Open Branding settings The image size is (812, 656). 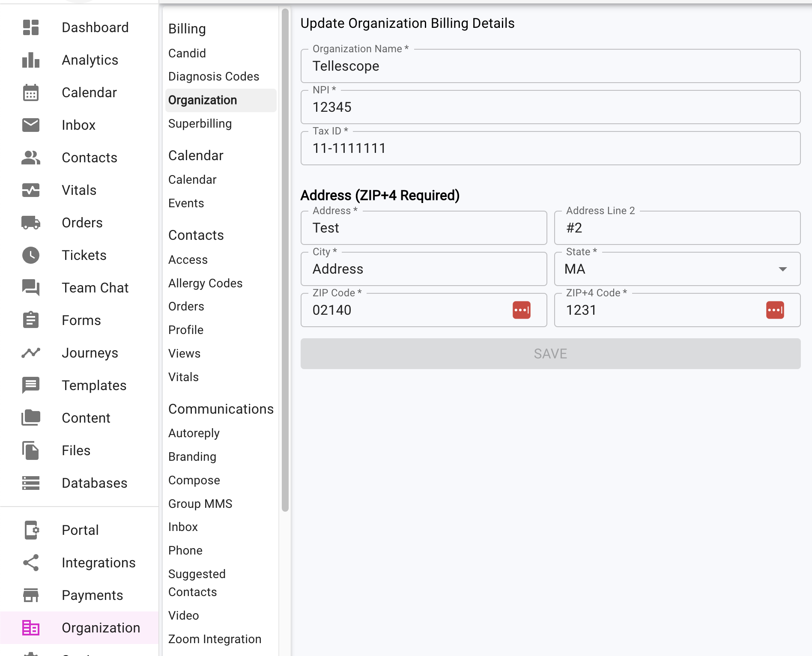click(x=192, y=457)
